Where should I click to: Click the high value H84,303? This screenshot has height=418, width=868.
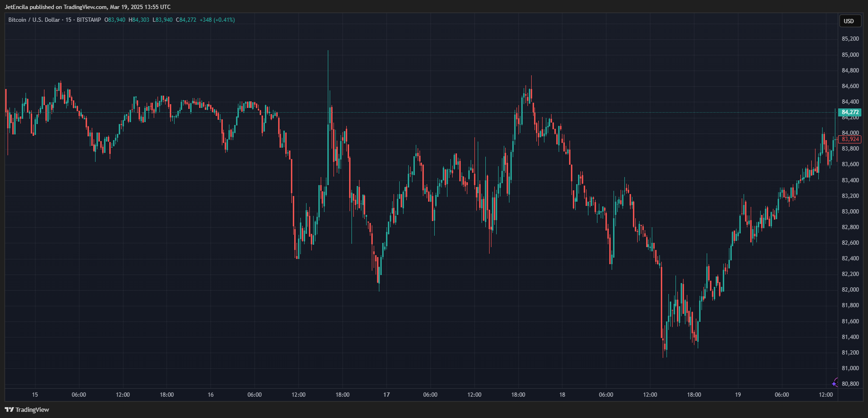point(139,20)
